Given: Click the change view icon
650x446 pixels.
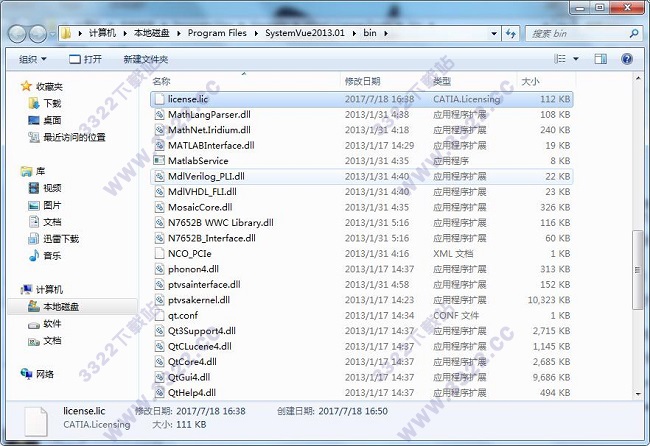Looking at the screenshot, I should (x=560, y=59).
